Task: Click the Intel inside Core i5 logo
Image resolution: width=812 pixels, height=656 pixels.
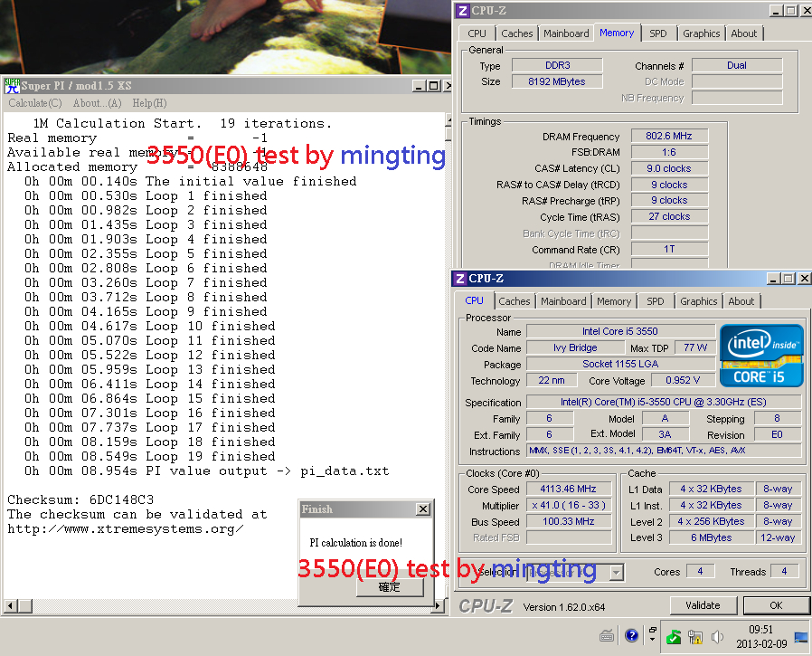Action: pos(761,355)
